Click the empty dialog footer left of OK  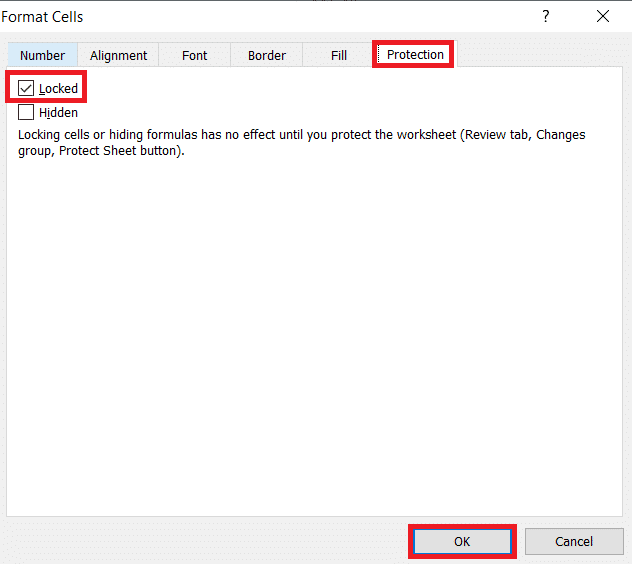point(200,541)
